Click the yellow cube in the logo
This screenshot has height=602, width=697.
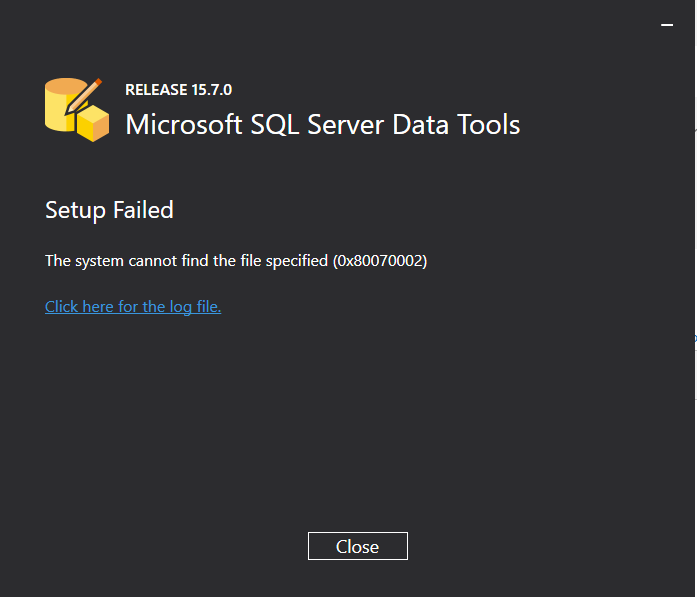click(x=93, y=125)
